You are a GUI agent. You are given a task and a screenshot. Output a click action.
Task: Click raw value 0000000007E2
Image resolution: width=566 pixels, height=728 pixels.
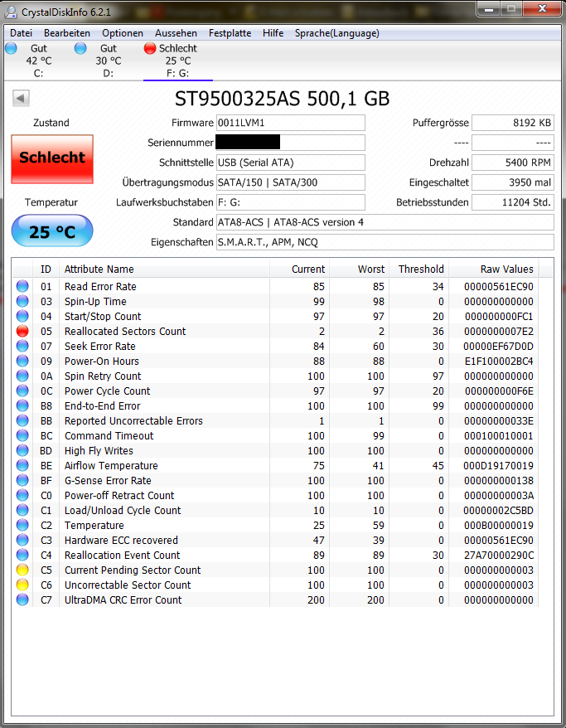tap(499, 331)
